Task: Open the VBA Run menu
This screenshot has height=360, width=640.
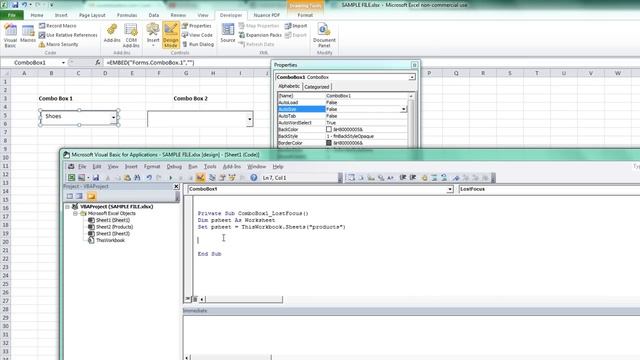Action: 193,167
